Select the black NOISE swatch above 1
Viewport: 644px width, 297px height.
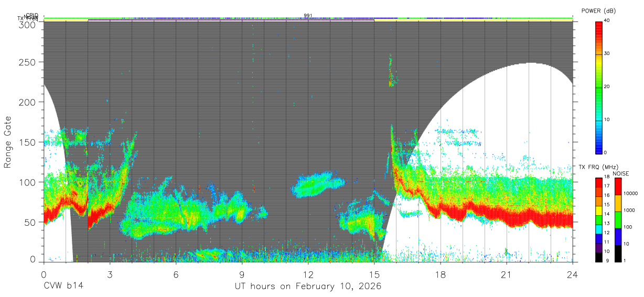click(x=618, y=254)
